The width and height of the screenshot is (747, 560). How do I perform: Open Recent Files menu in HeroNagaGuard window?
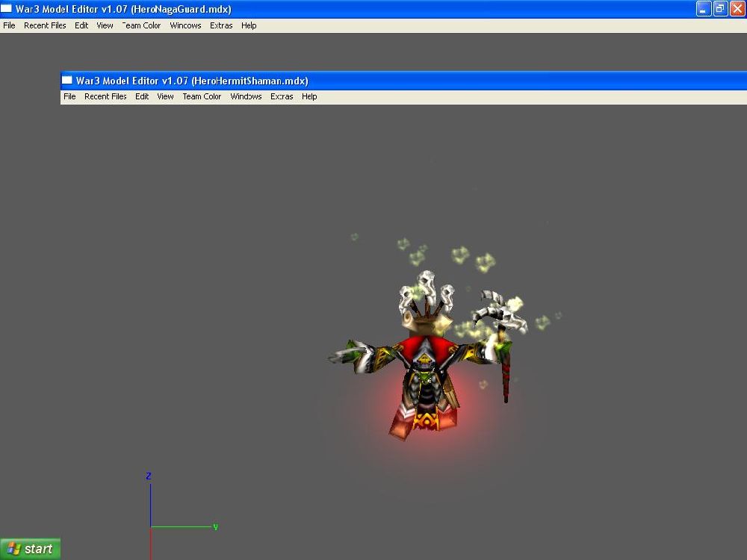pyautogui.click(x=45, y=25)
